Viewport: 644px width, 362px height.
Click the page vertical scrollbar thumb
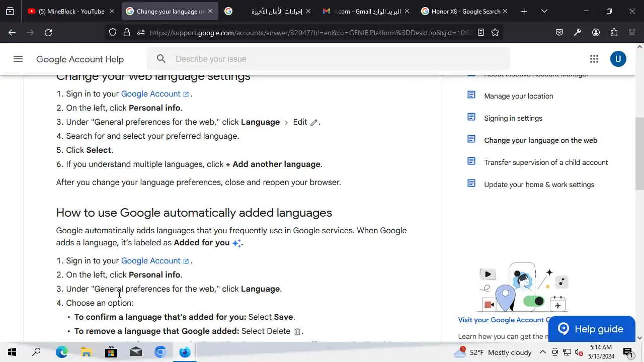[639, 154]
